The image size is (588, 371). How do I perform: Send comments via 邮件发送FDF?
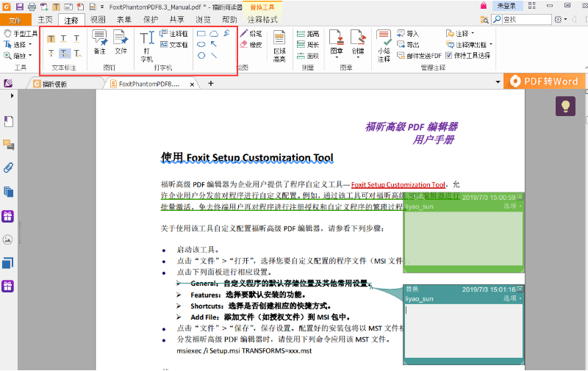419,55
